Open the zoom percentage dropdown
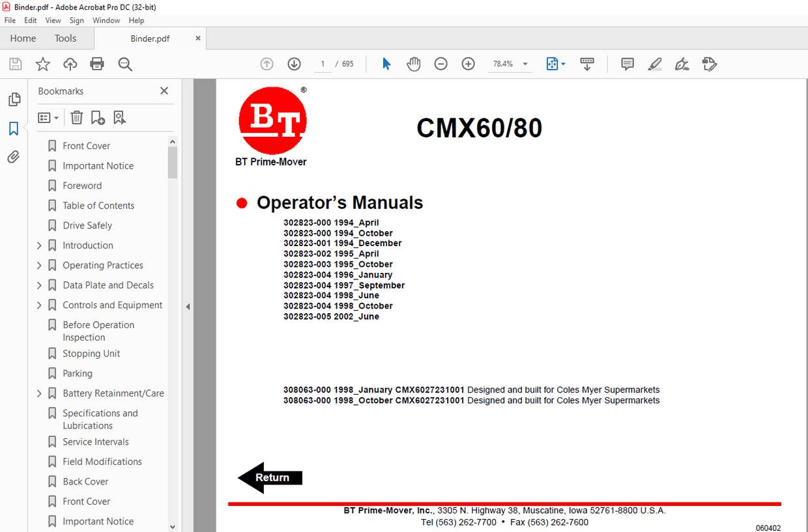Screen dimensions: 808x532 click(x=525, y=64)
